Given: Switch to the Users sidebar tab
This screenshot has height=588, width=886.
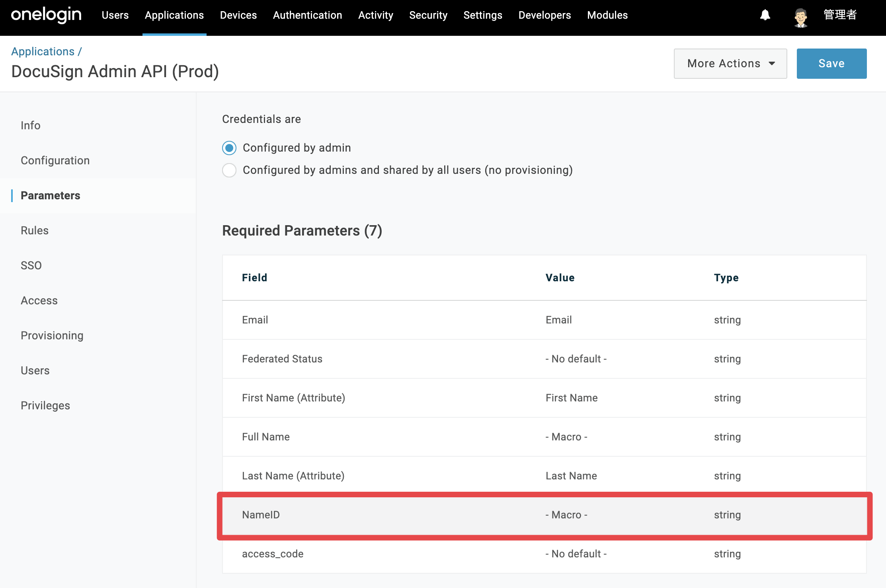Looking at the screenshot, I should [x=35, y=371].
